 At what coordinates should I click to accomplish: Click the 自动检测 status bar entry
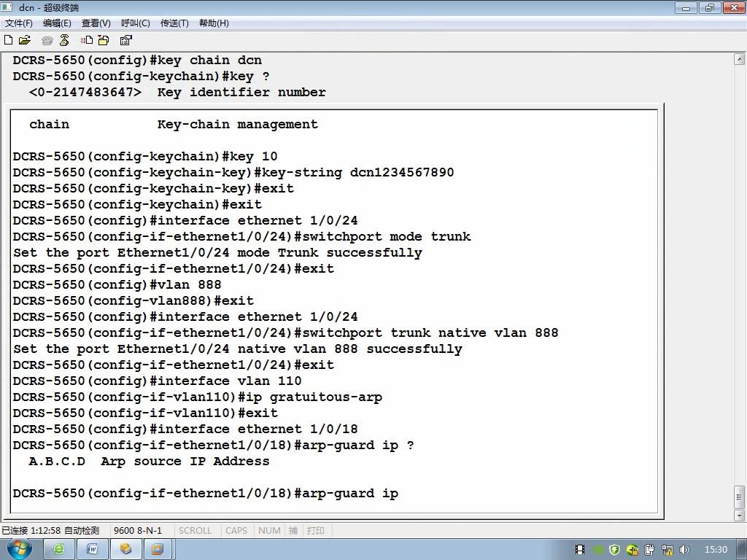[x=82, y=531]
